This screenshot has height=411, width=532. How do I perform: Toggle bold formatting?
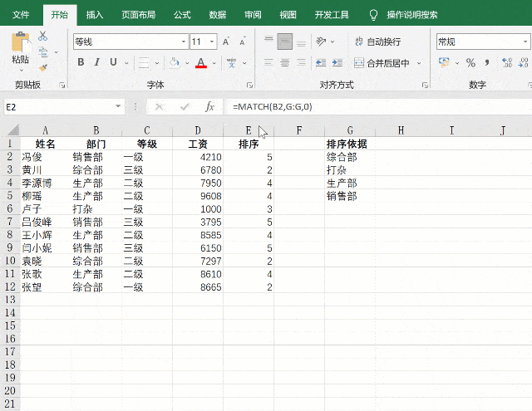[81, 62]
